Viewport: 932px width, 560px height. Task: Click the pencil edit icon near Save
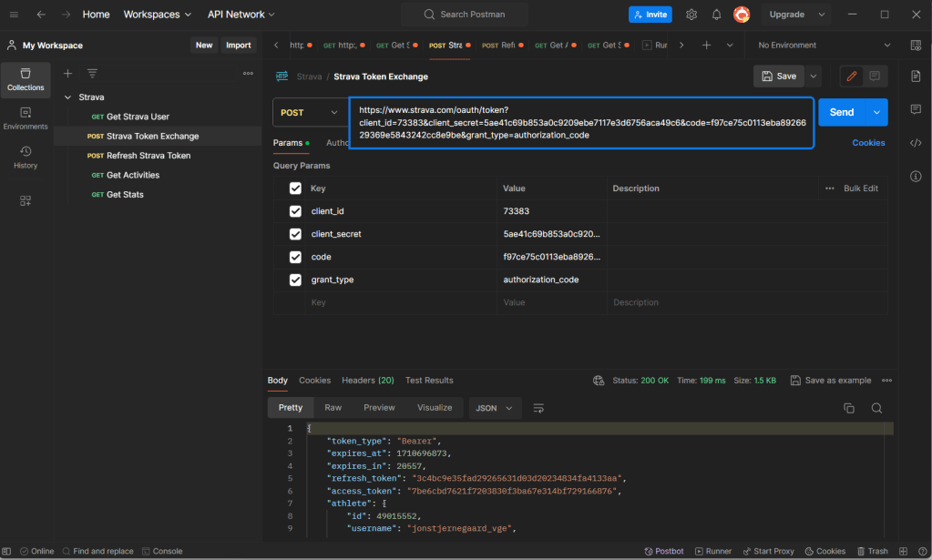coord(852,76)
